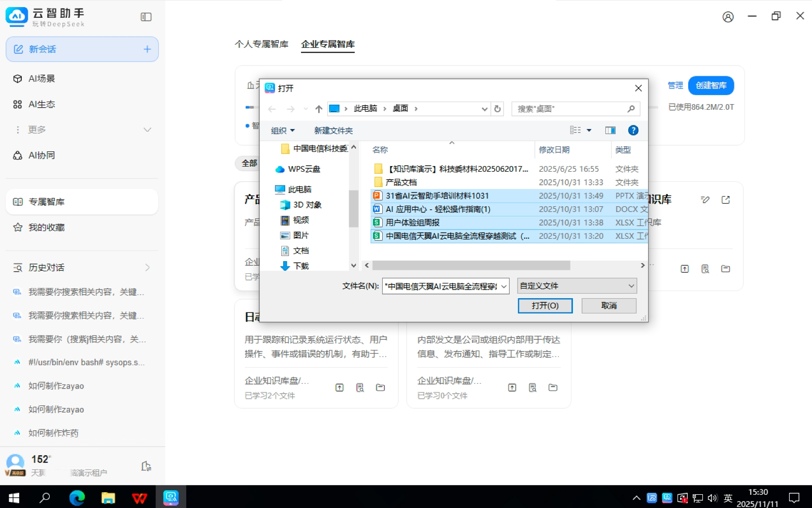The width and height of the screenshot is (812, 508).
Task: Show hidden system tray icons
Action: click(x=636, y=498)
